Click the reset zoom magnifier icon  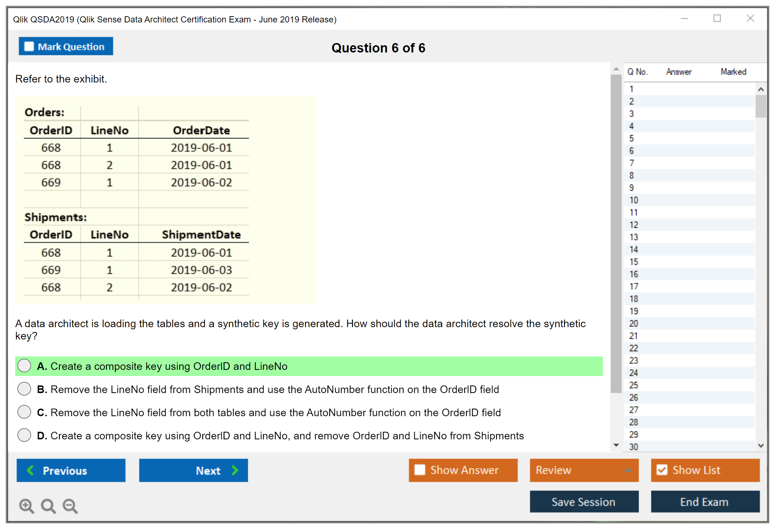[48, 506]
